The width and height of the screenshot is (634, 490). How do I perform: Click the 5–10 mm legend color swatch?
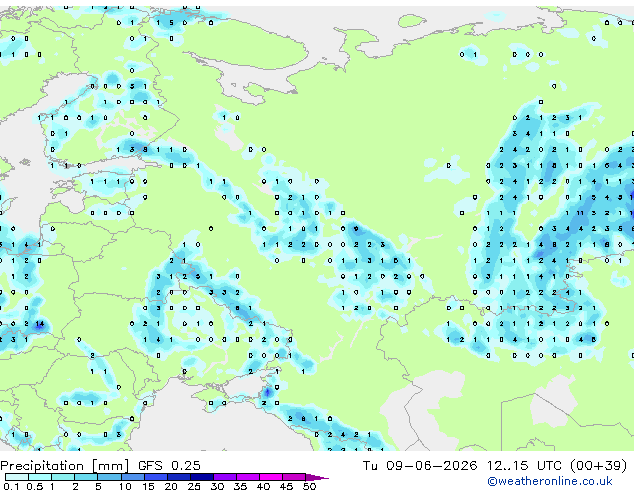110,477
